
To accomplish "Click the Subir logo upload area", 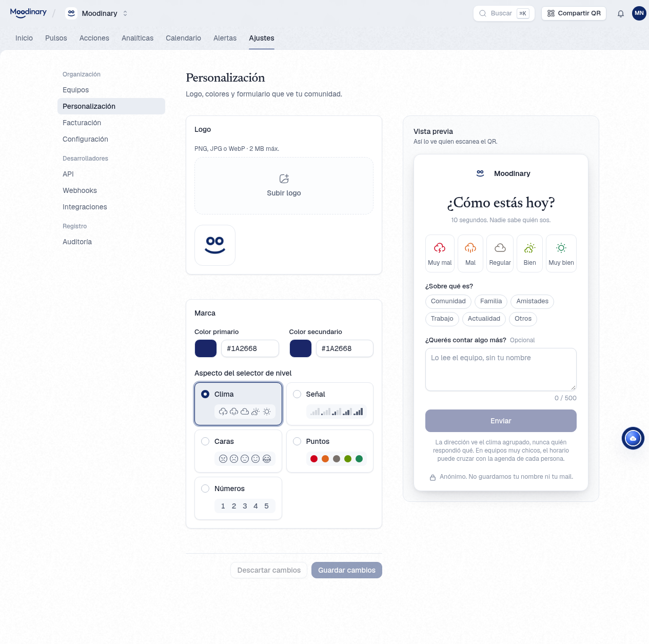I will click(284, 186).
